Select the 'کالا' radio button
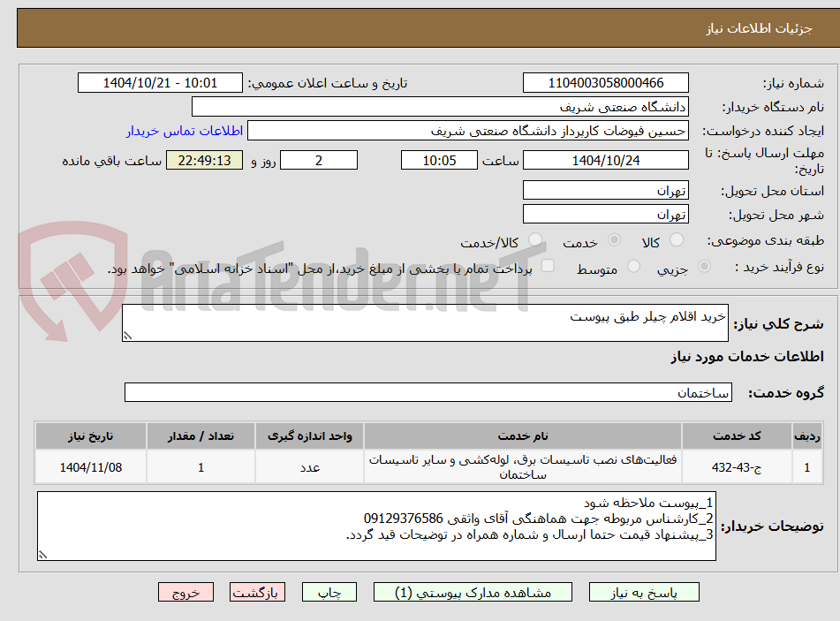This screenshot has width=840, height=621. point(677,239)
